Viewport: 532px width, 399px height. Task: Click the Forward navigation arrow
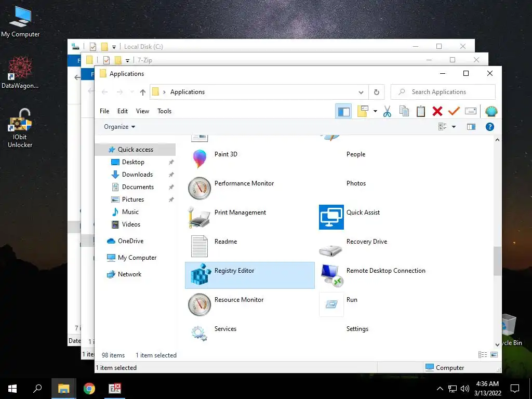[119, 92]
